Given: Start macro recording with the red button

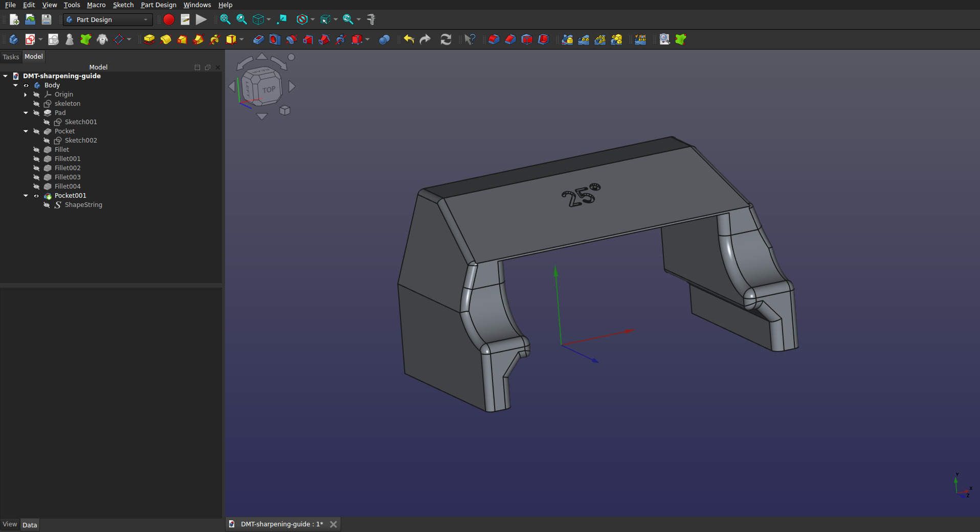Looking at the screenshot, I should [169, 19].
